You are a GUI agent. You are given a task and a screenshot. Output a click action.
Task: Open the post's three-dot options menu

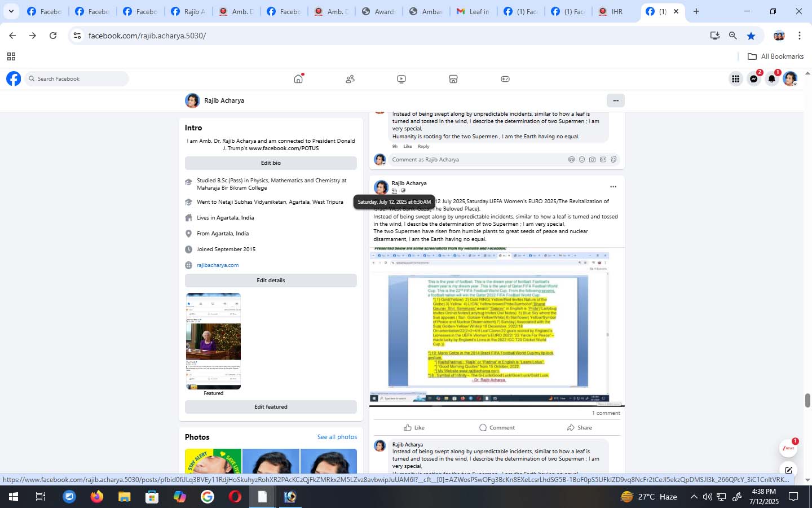pos(613,187)
